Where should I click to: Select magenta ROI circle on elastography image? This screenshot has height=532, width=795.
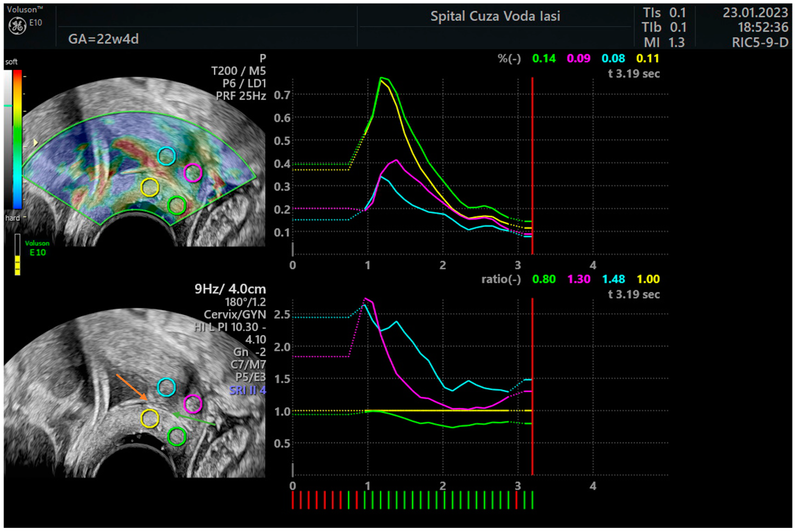[192, 173]
